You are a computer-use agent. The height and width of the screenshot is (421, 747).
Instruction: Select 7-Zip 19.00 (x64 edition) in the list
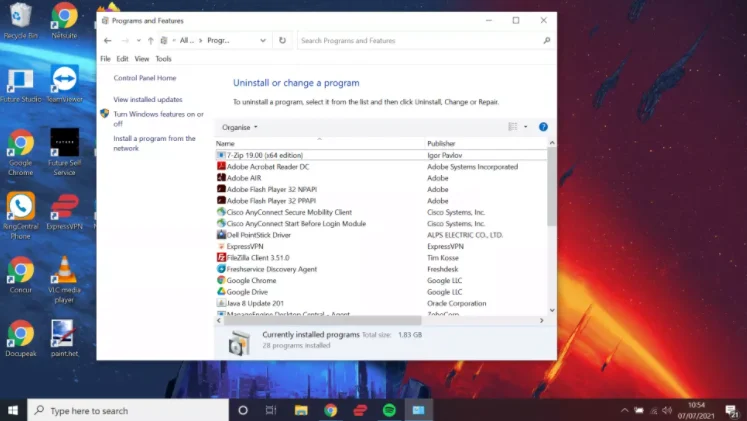click(x=381, y=155)
